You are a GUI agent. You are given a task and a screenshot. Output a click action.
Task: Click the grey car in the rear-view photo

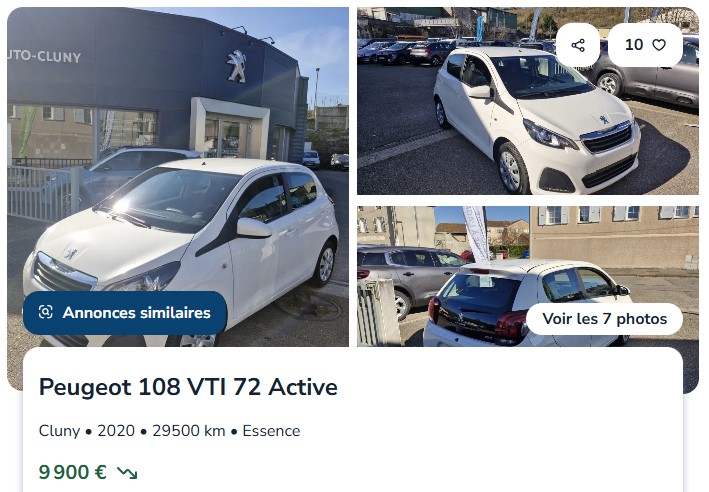(409, 277)
